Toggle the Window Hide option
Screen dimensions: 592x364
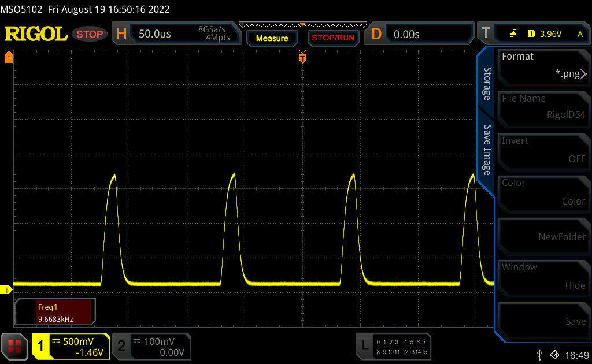(x=543, y=278)
